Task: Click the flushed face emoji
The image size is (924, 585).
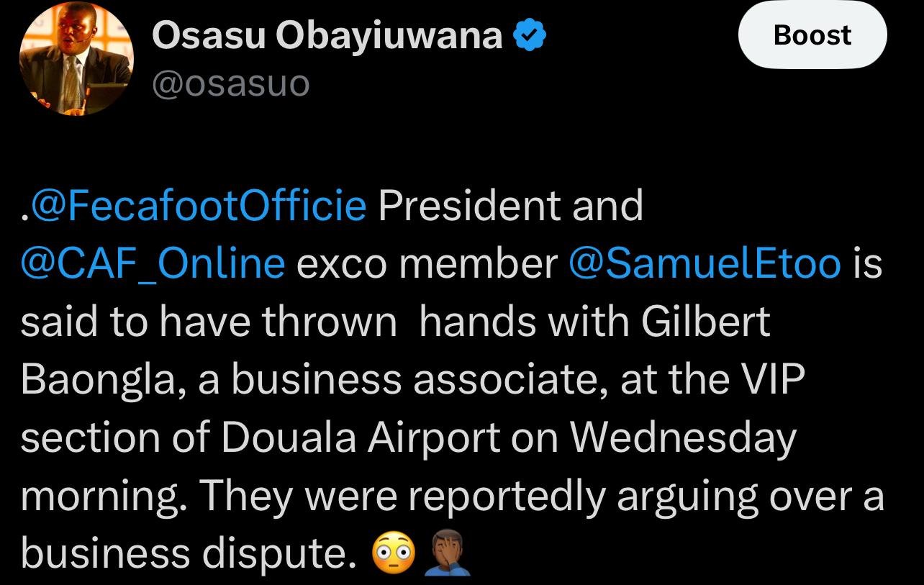Action: pos(394,555)
